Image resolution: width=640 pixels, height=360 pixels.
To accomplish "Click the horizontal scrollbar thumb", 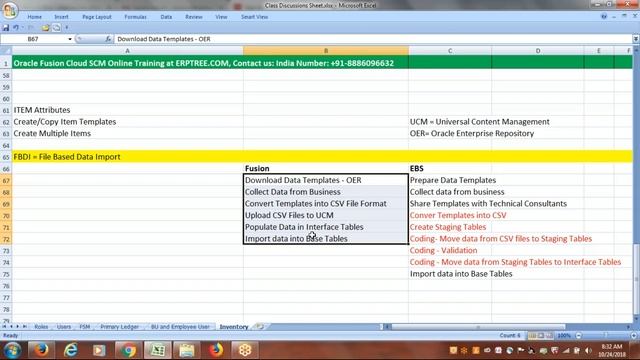I will tap(478, 327).
